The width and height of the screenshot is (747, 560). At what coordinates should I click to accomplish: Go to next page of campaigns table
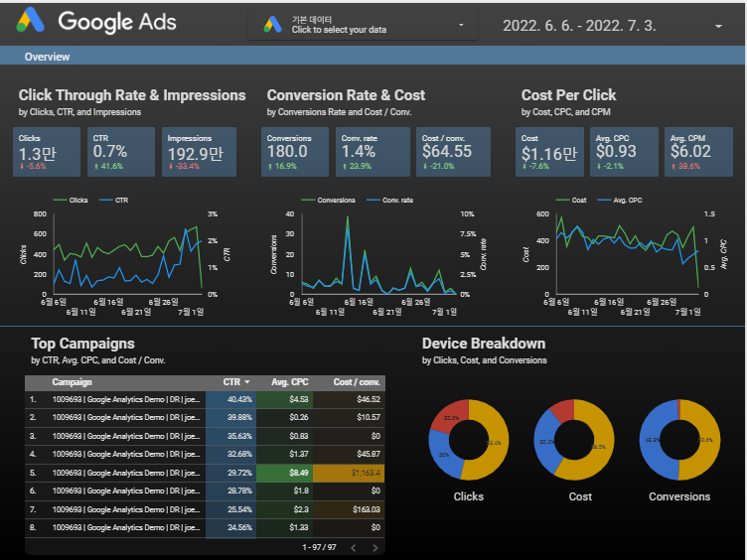point(374,548)
